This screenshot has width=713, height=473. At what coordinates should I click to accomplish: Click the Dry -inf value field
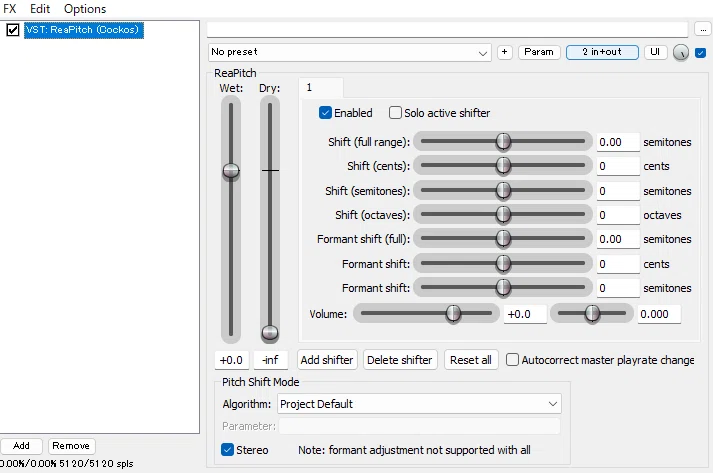[271, 360]
